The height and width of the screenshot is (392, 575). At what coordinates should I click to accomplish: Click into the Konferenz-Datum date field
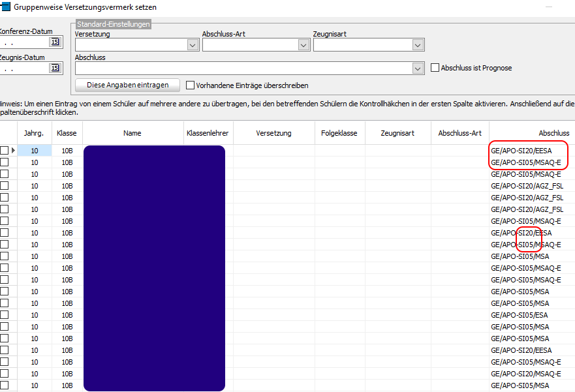click(23, 42)
